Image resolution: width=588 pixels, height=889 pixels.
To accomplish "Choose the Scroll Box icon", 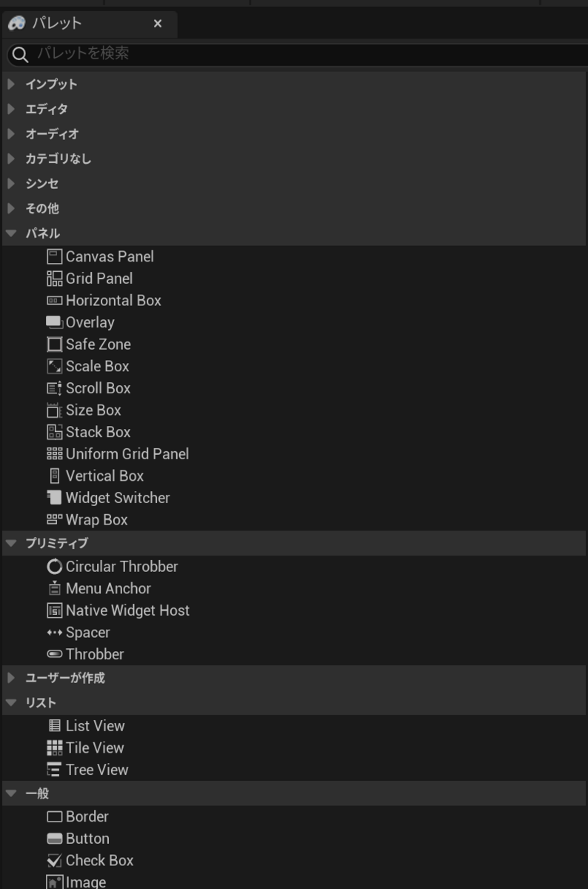I will pyautogui.click(x=54, y=388).
